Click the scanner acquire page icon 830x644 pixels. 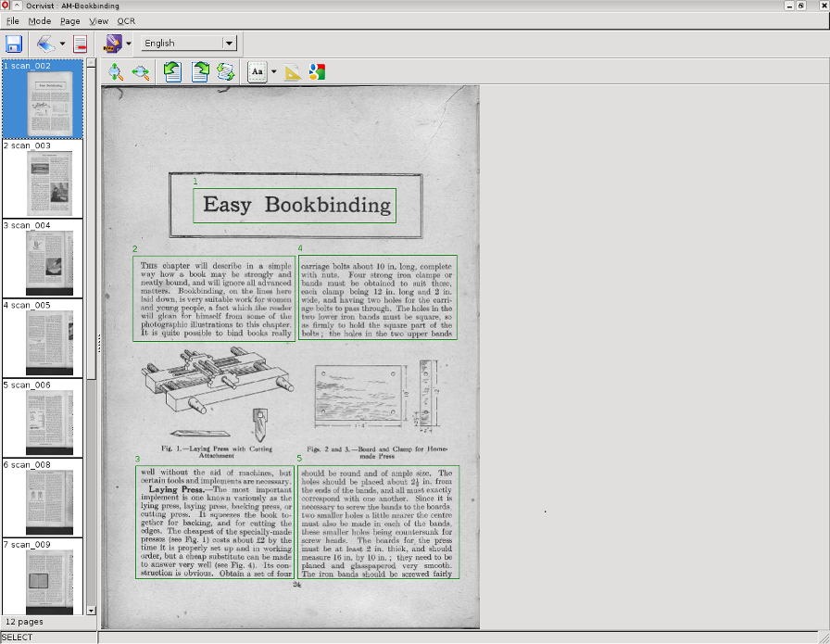click(45, 44)
